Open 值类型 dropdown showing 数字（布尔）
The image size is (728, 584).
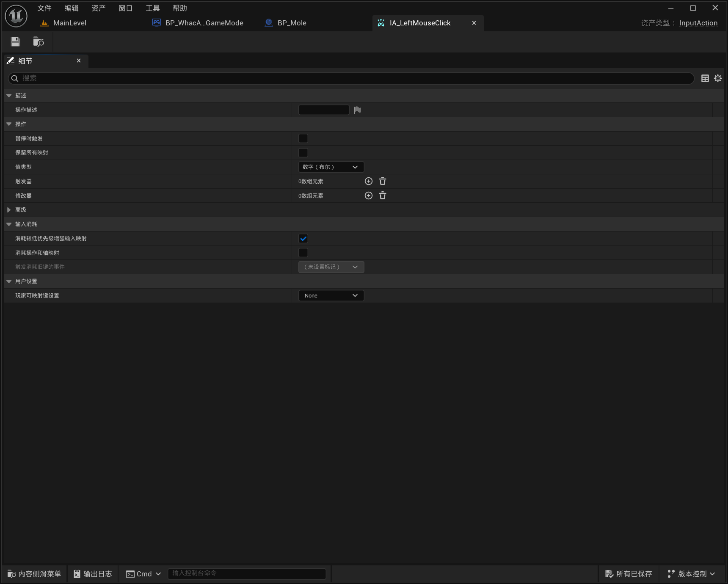[x=331, y=167]
